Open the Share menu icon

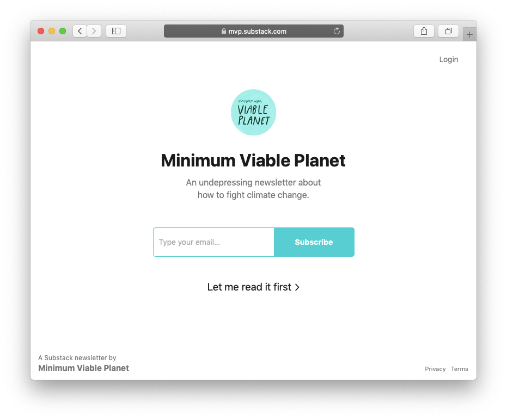424,31
